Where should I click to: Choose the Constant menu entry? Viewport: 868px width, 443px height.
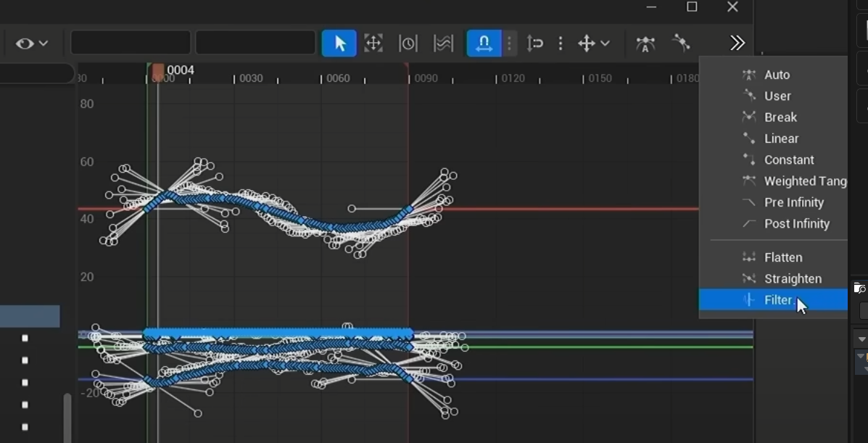point(773,160)
